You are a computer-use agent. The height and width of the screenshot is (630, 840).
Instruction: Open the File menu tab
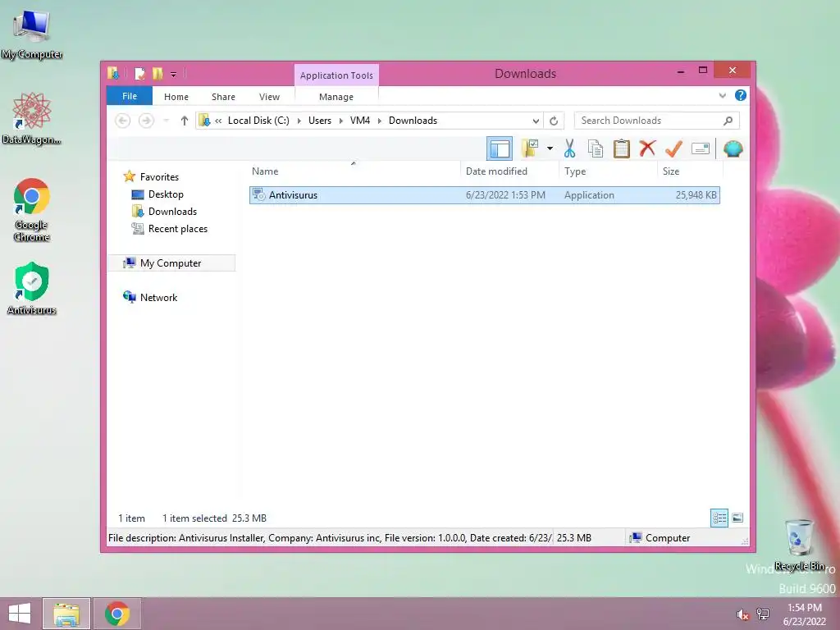[x=130, y=97]
